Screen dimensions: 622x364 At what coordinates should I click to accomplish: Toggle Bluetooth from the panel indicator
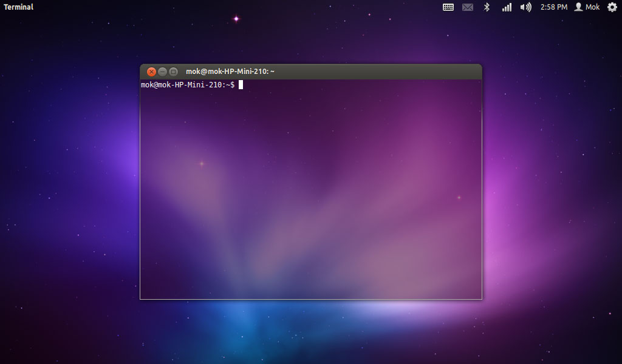487,7
